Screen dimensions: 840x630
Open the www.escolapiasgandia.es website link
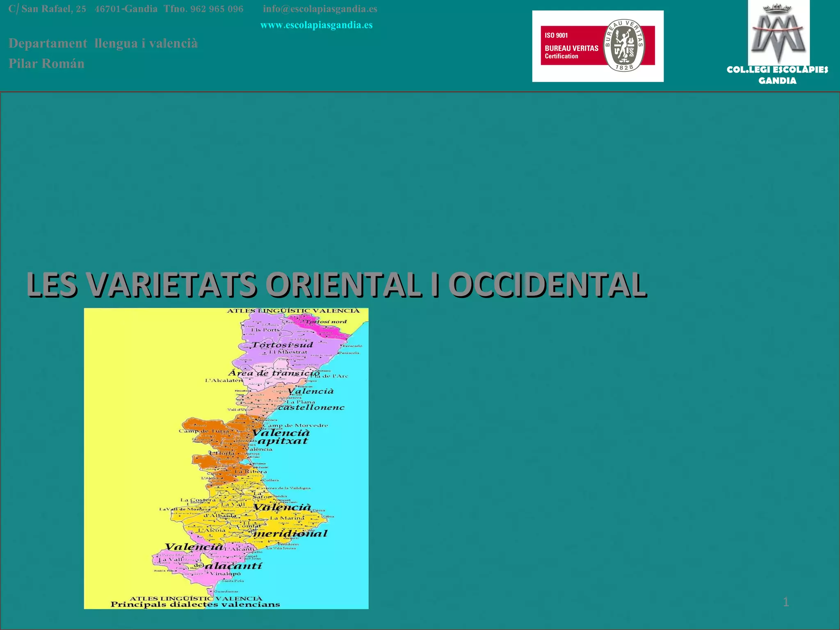pos(316,25)
